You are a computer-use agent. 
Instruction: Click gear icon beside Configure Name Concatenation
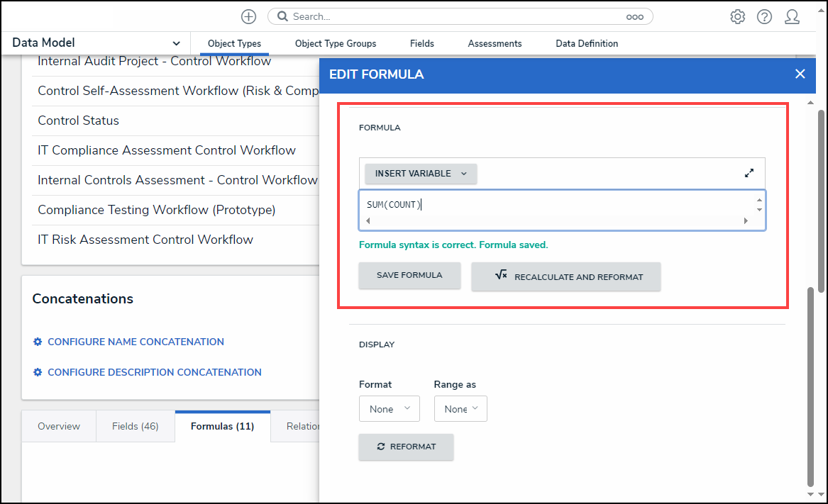(x=38, y=342)
